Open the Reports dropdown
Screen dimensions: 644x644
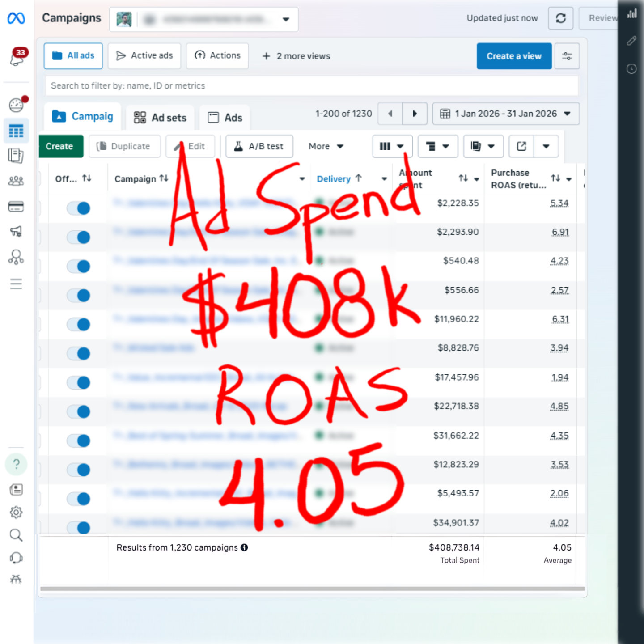(483, 146)
